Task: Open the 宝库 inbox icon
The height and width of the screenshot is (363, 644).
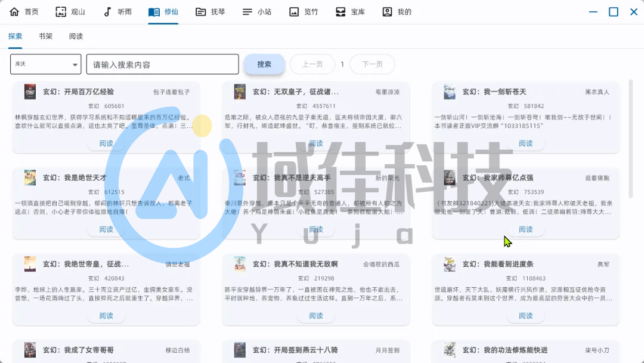Action: [340, 12]
